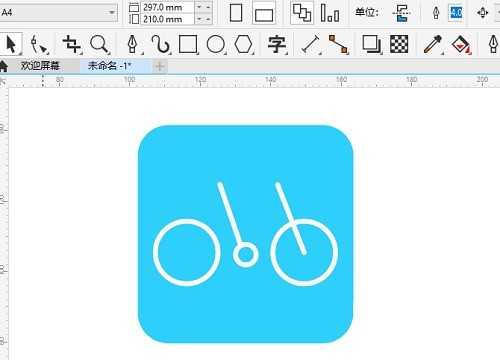Select the Shape node-editing tool
The image size is (500, 360).
tap(38, 45)
